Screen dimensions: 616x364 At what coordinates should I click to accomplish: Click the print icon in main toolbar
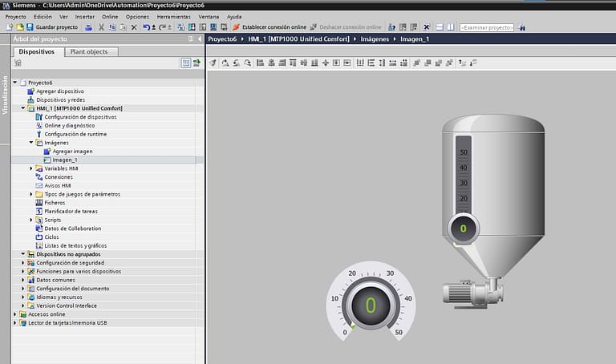click(x=88, y=27)
